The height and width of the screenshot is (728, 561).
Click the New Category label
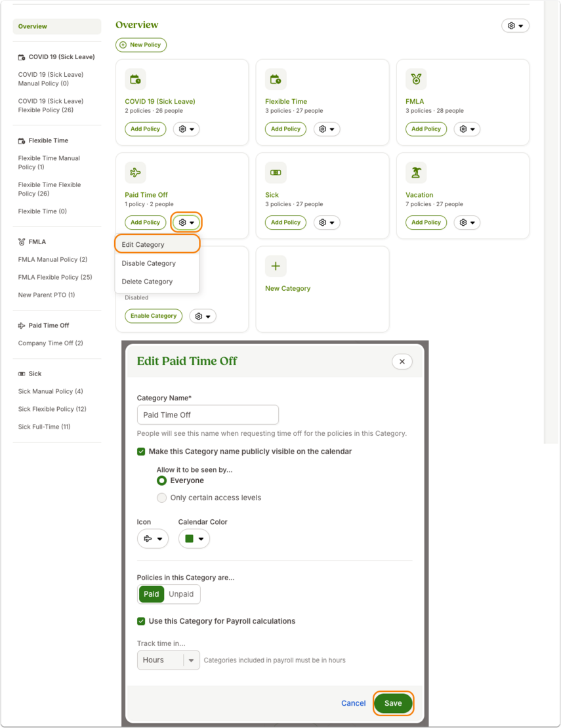pos(287,288)
